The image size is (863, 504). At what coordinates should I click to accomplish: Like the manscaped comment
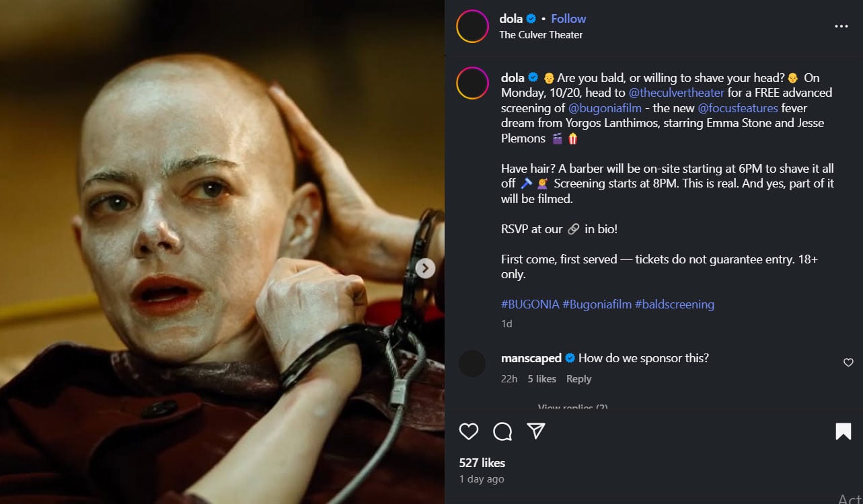coord(848,363)
